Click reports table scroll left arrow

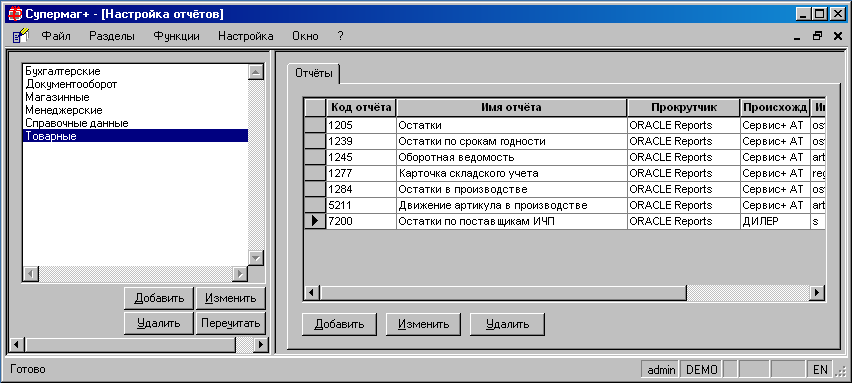[312, 293]
